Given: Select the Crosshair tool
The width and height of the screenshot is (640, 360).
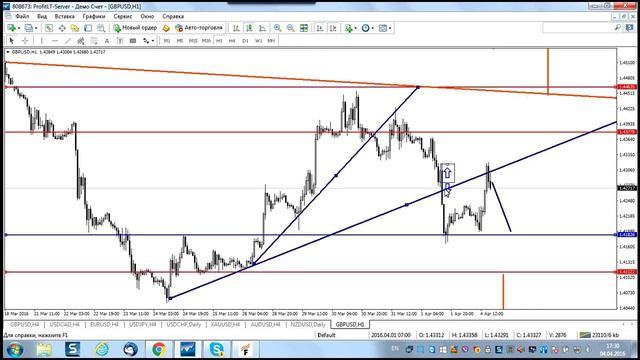Looking at the screenshot, I should point(25,40).
